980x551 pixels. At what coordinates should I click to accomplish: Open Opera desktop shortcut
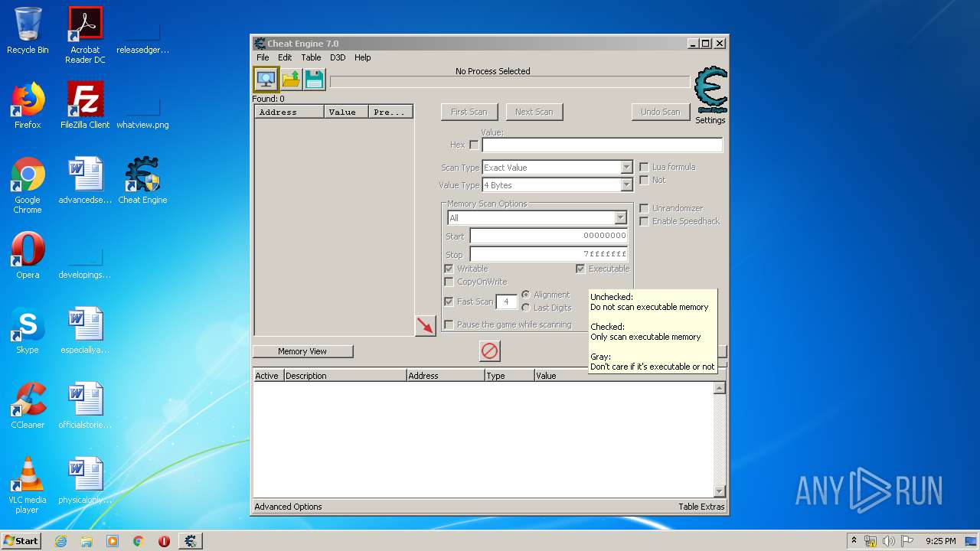point(28,256)
